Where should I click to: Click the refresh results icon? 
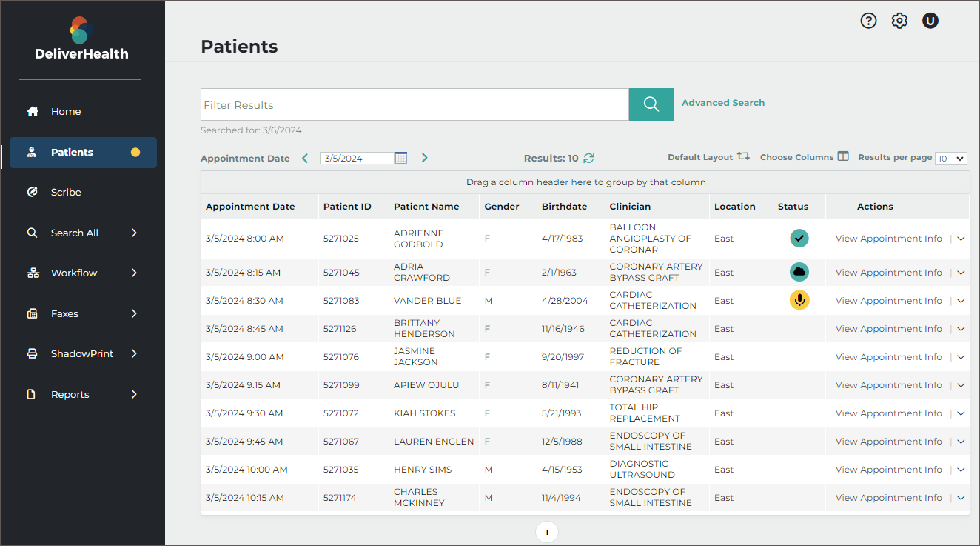point(589,158)
